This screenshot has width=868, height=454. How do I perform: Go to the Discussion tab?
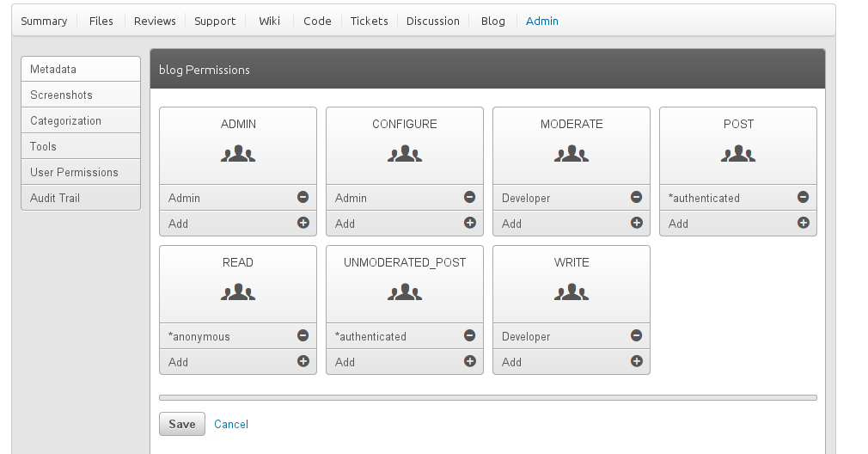click(x=432, y=21)
